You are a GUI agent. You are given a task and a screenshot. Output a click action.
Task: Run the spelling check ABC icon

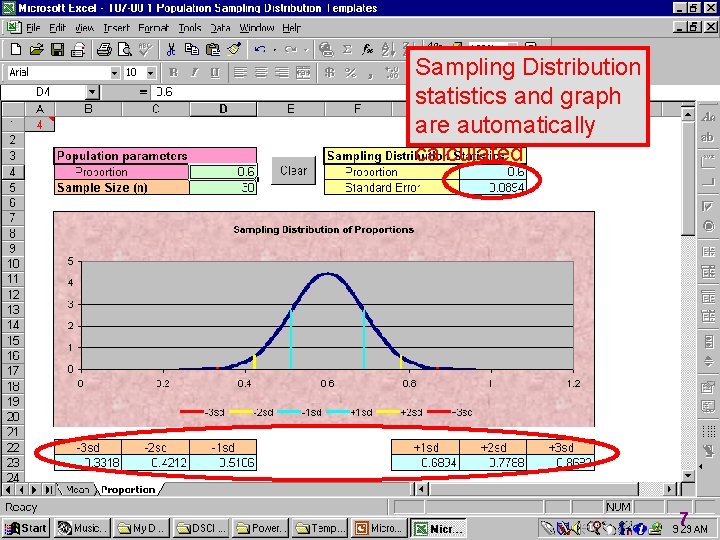[146, 49]
